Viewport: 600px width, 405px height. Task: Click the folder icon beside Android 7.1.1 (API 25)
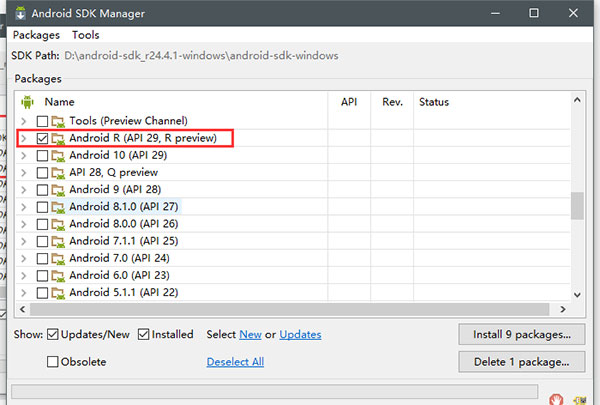point(58,240)
